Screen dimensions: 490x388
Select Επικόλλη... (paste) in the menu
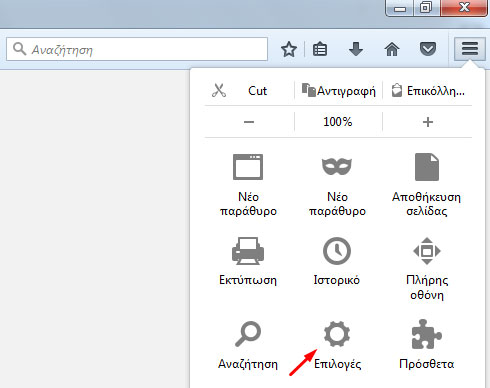428,90
